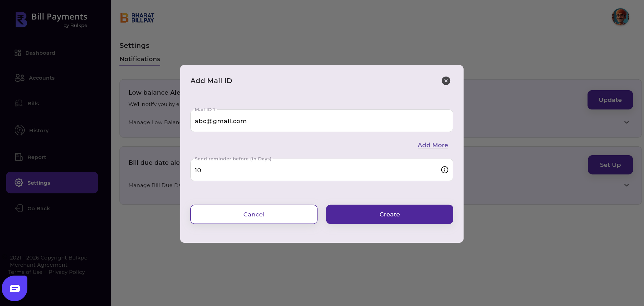This screenshot has height=306, width=644.
Task: Click the Bill Payments rupee logo
Action: [21, 19]
